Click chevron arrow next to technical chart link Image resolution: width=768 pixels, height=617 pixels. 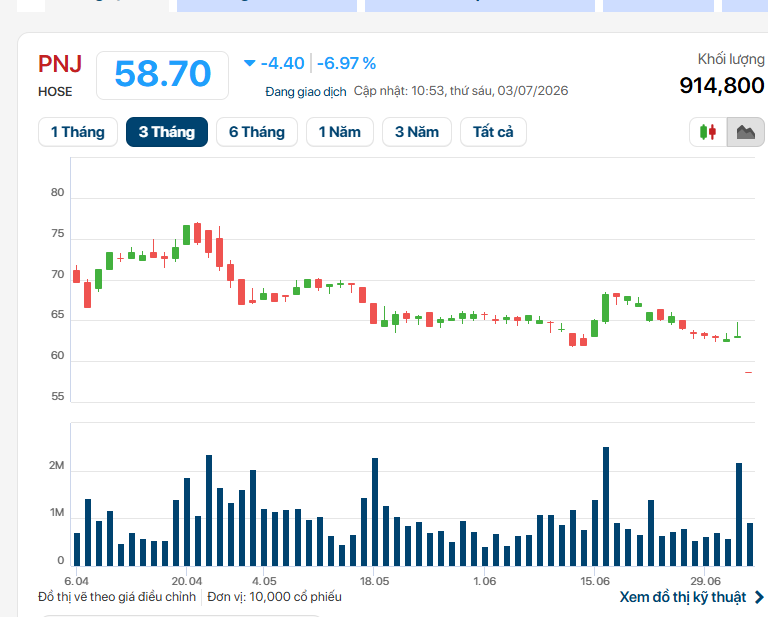coord(759,597)
